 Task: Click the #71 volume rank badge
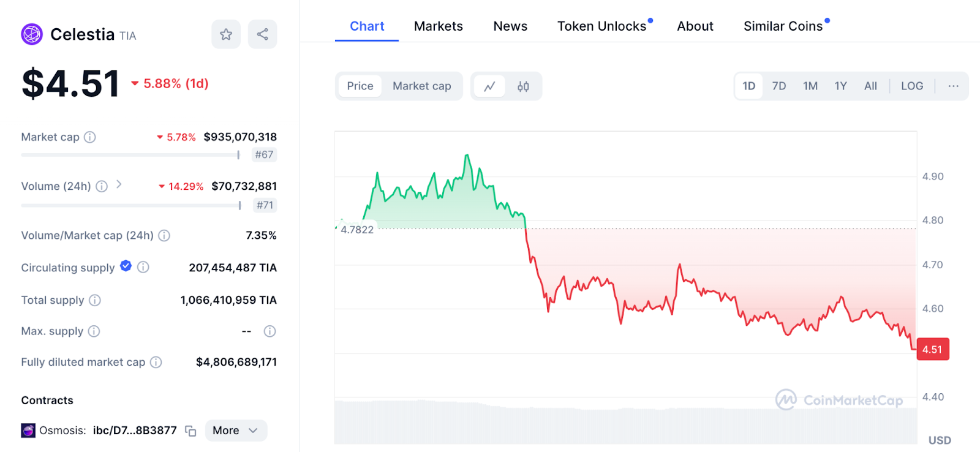[265, 205]
